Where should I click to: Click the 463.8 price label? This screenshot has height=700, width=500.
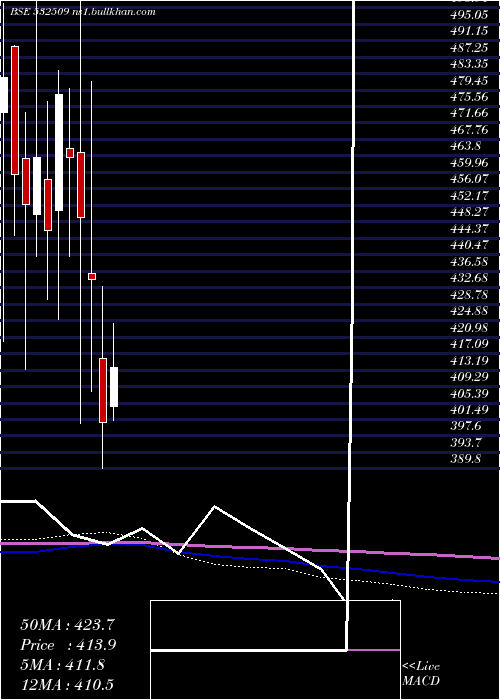click(x=466, y=146)
